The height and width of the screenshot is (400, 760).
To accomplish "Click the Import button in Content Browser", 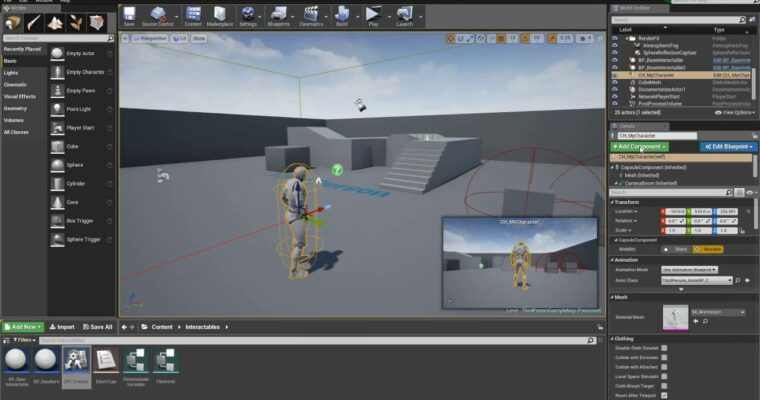I will [x=60, y=326].
